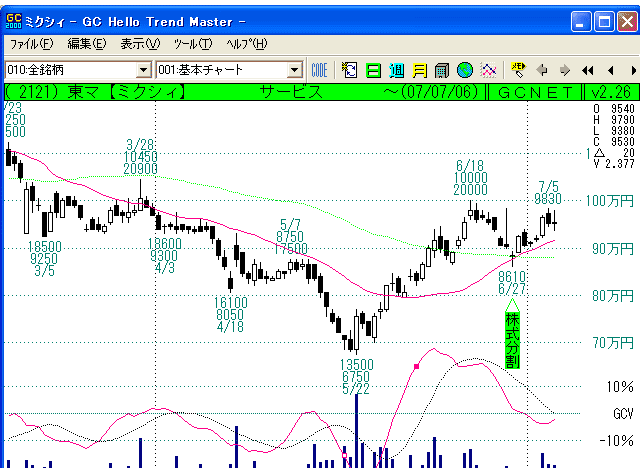The height and width of the screenshot is (473, 640).
Task: Open the line chart indicator icon
Action: [489, 70]
